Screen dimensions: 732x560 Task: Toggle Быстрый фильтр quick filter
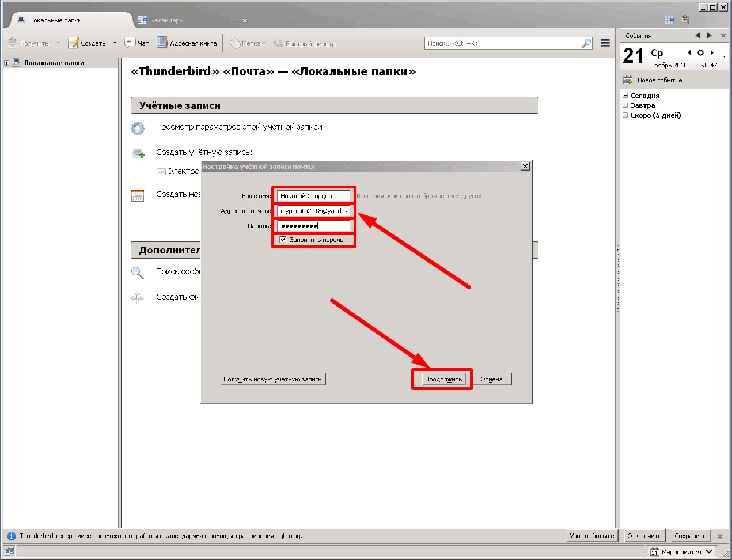pos(305,43)
